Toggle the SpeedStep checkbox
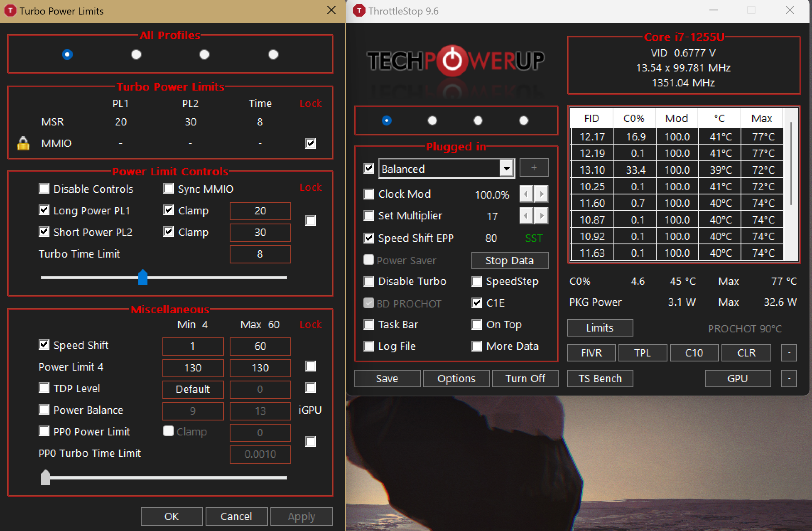Image resolution: width=812 pixels, height=531 pixels. (x=477, y=281)
